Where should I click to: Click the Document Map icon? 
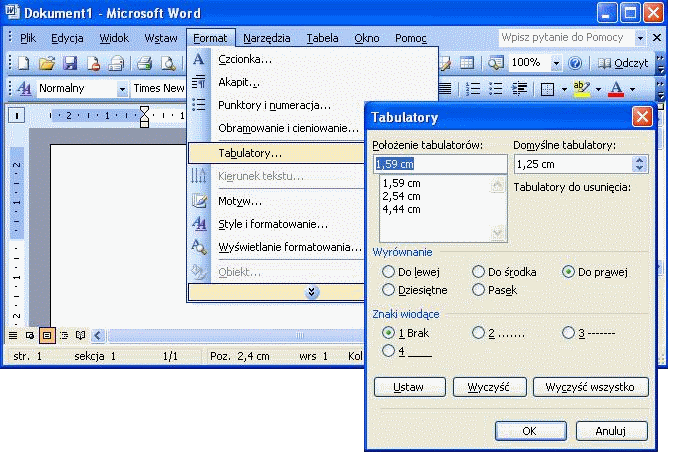coord(495,63)
